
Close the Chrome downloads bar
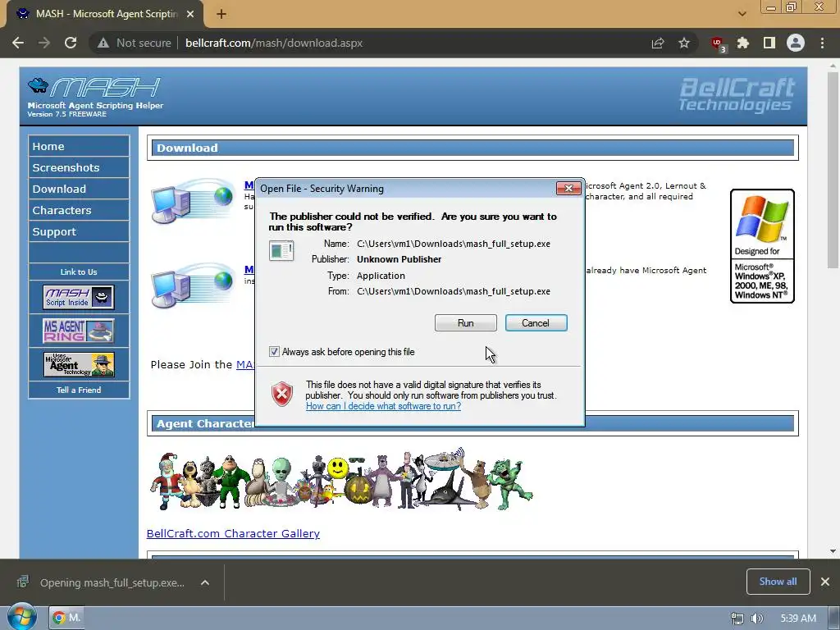[x=825, y=582]
